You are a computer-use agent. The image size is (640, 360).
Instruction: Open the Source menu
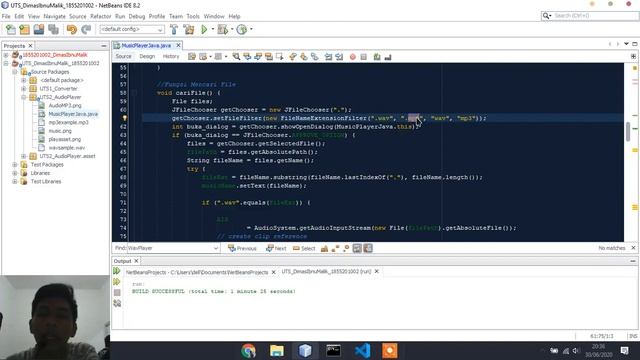click(x=78, y=16)
